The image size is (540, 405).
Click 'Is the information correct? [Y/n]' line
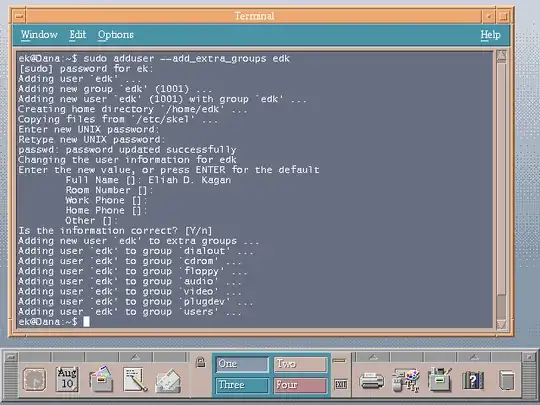click(115, 231)
